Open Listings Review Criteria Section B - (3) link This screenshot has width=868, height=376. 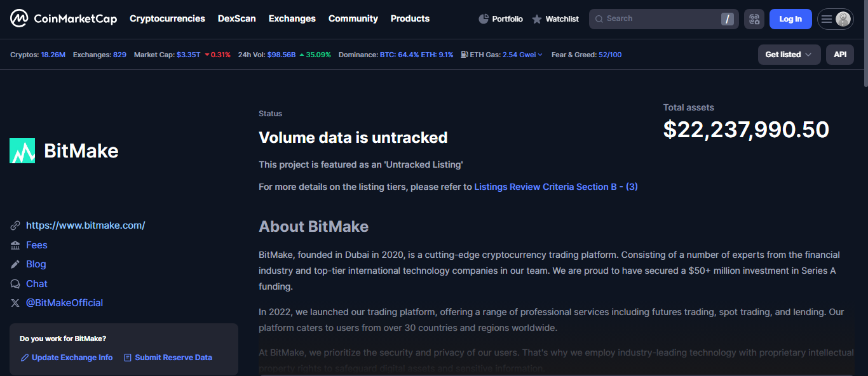pos(556,187)
